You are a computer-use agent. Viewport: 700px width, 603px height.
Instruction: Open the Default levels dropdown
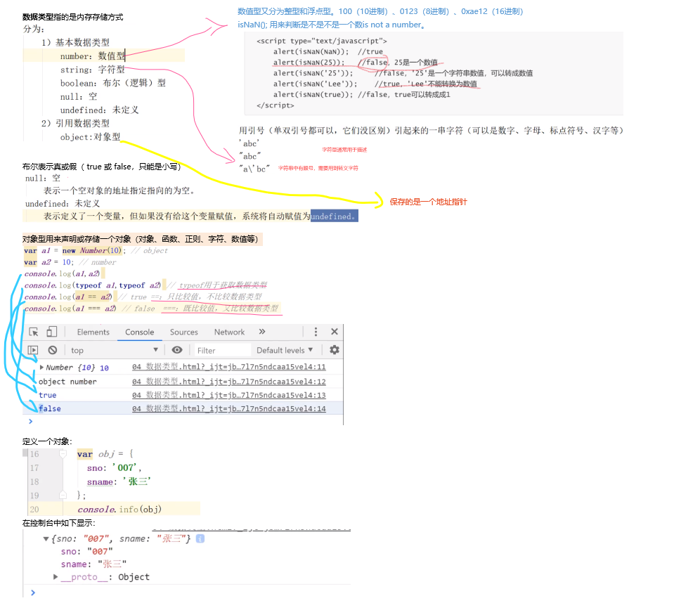[x=285, y=351]
